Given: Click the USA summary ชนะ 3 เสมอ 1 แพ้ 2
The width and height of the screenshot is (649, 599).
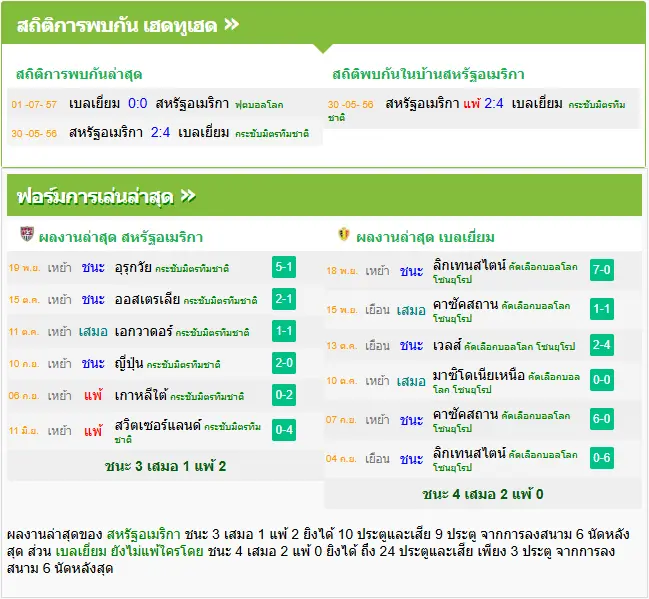Looking at the screenshot, I should click(166, 467).
